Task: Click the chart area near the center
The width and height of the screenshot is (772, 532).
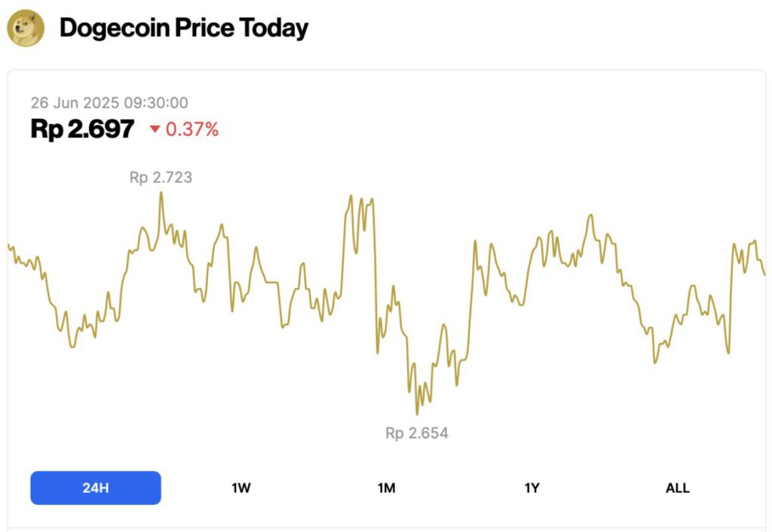Action: pos(386,301)
